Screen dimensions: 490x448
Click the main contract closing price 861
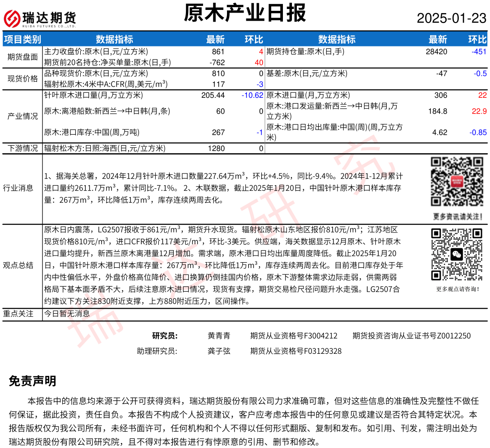tap(218, 52)
